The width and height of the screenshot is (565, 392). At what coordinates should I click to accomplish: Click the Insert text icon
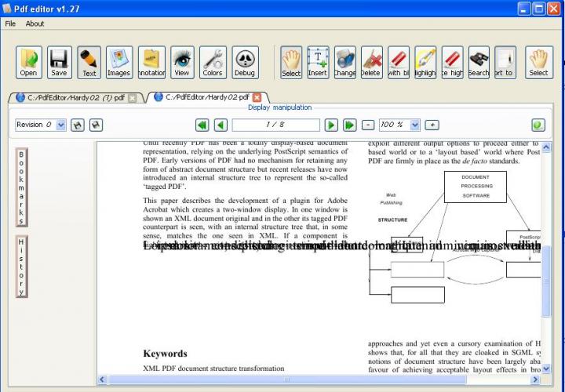click(x=318, y=62)
